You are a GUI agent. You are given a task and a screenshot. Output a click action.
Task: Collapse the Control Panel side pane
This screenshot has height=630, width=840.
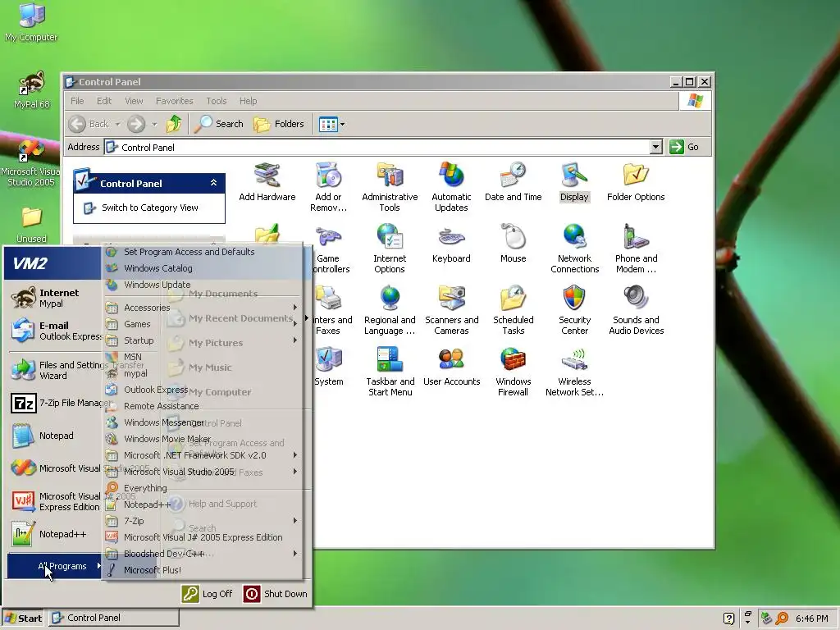(213, 183)
